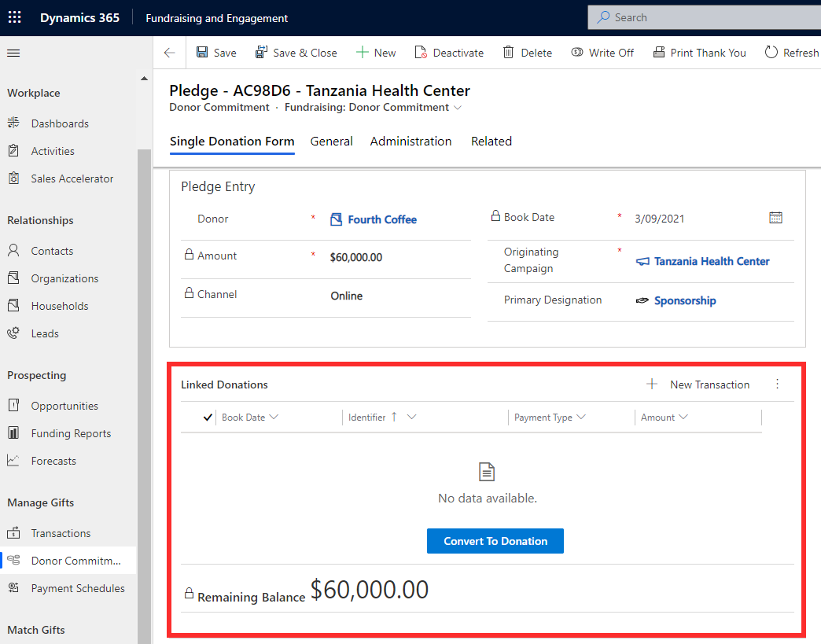Add a New Transaction
This screenshot has width=821, height=644.
(x=698, y=385)
